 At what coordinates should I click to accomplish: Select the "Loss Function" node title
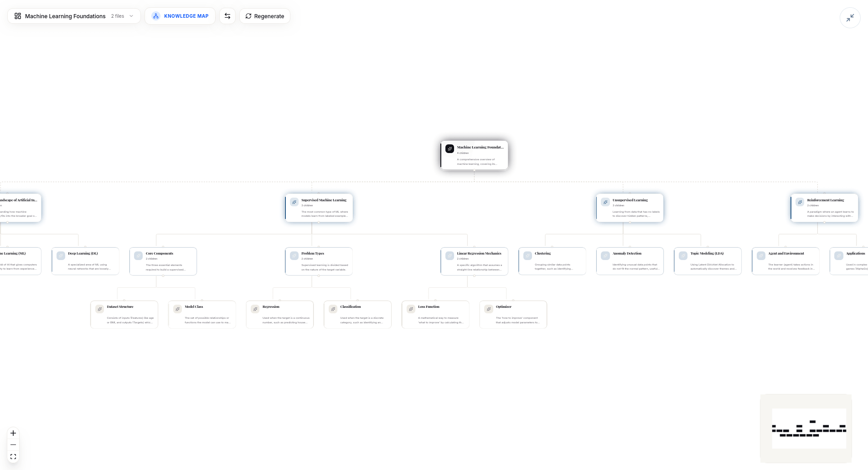click(x=429, y=307)
